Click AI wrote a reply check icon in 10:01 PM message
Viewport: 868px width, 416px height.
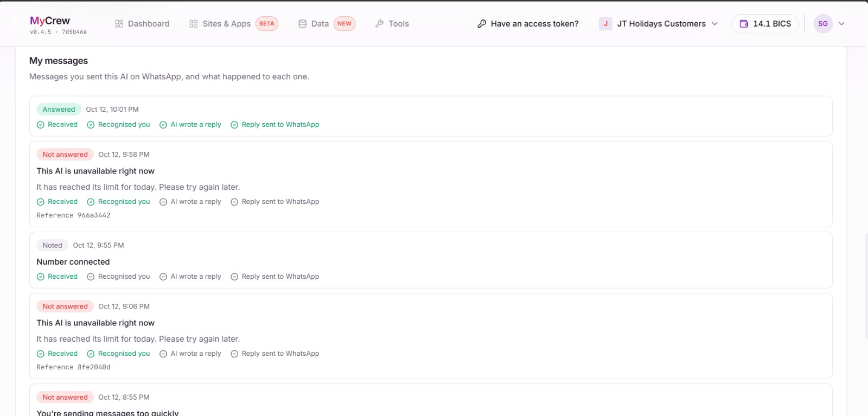click(163, 125)
